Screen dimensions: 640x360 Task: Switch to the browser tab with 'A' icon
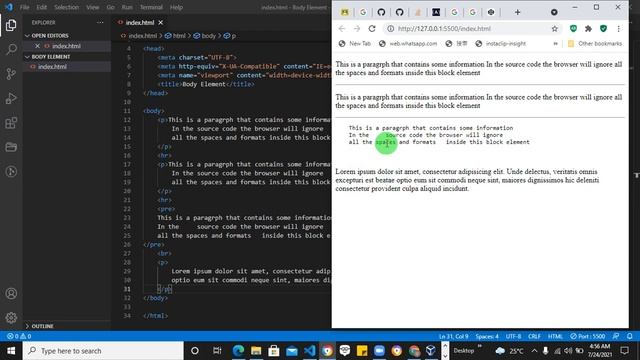coord(436,12)
